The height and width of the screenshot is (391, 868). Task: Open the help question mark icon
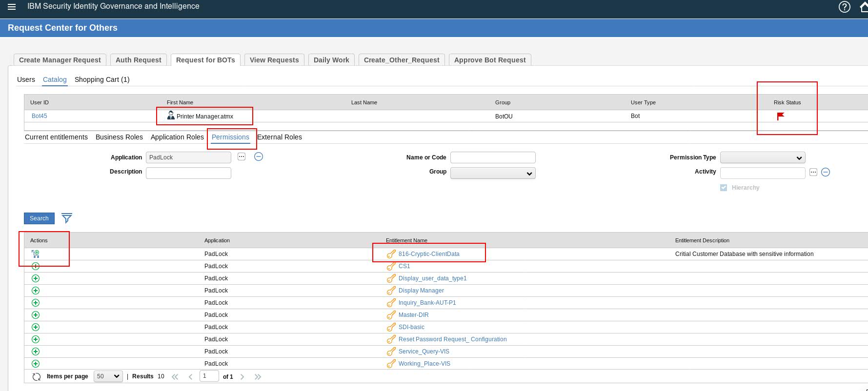click(844, 7)
